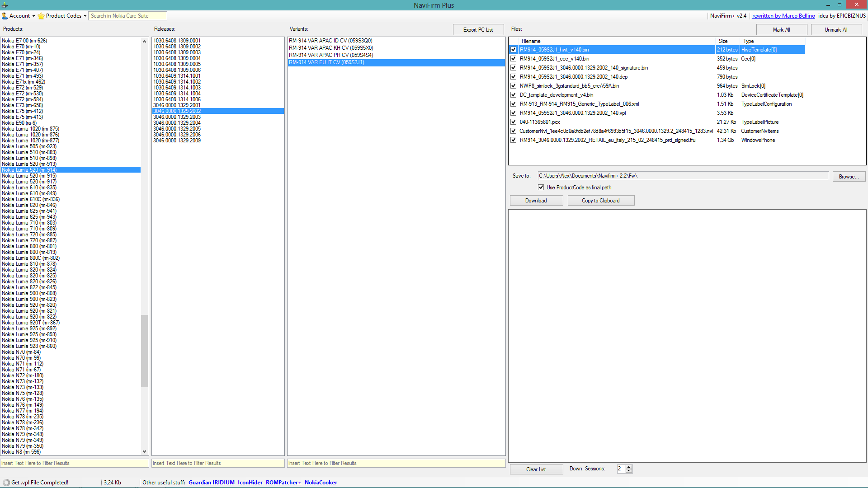868x488 pixels.
Task: Click the NaviFirm app icon in title bar
Action: (5, 5)
